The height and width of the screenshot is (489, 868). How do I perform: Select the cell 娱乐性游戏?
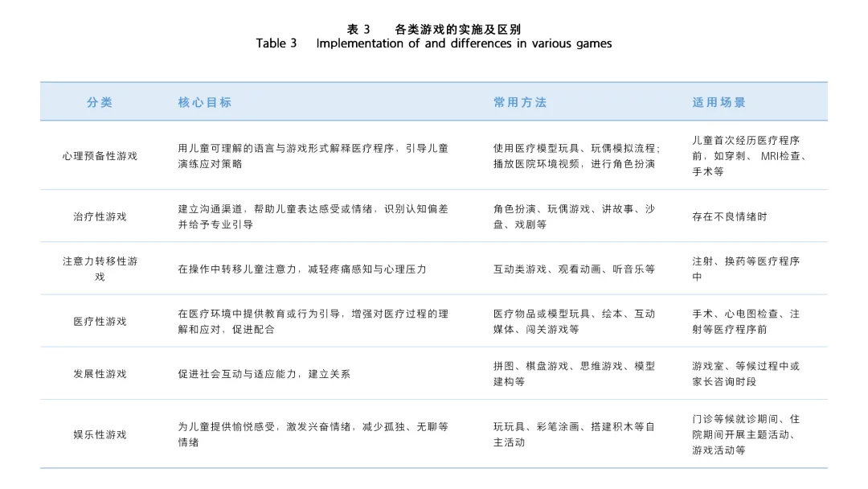point(100,435)
